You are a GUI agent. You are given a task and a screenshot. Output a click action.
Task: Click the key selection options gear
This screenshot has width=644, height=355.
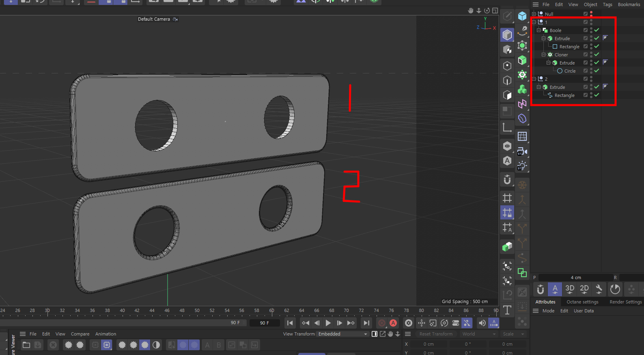click(x=409, y=323)
